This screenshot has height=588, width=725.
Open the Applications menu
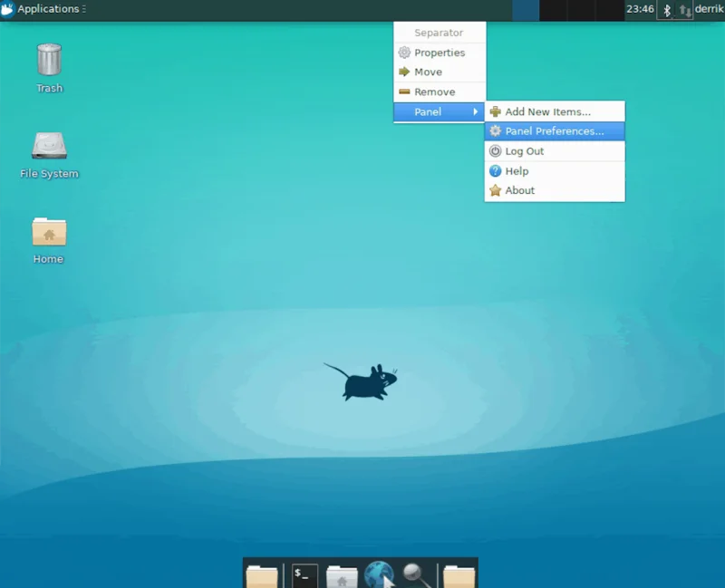(43, 9)
